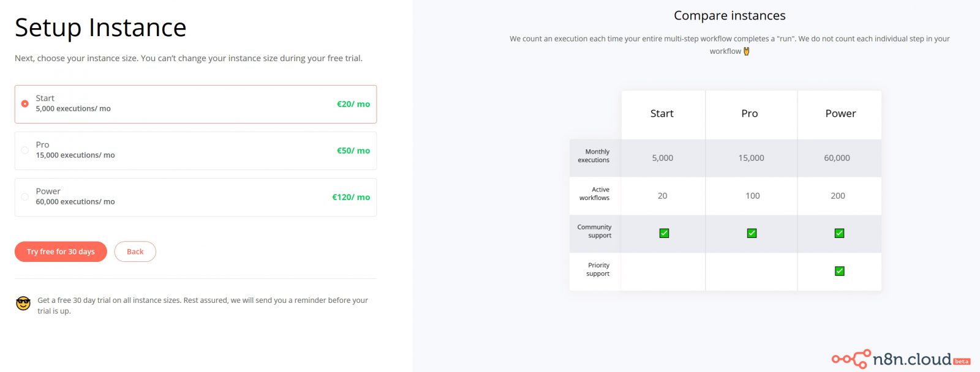Click the Priority support row label
The width and height of the screenshot is (980, 372).
click(x=598, y=270)
